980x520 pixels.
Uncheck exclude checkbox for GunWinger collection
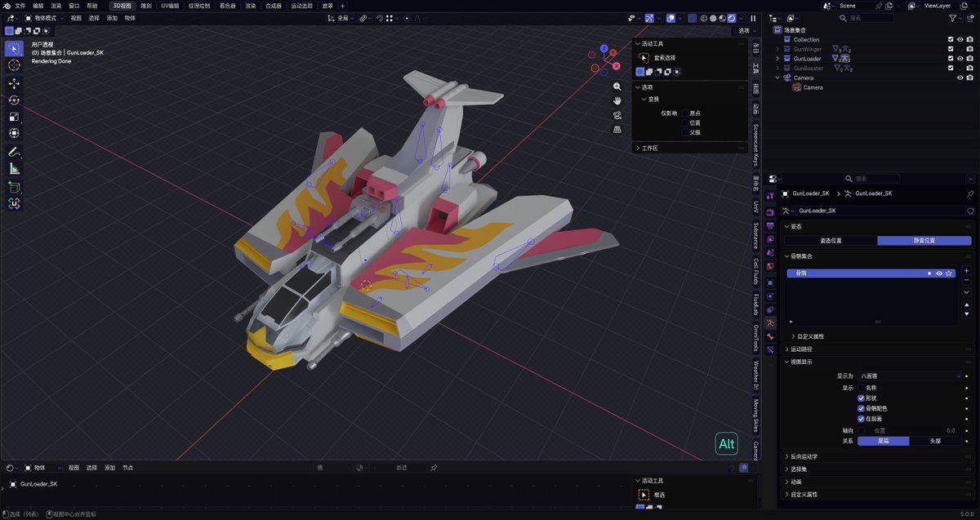point(951,49)
